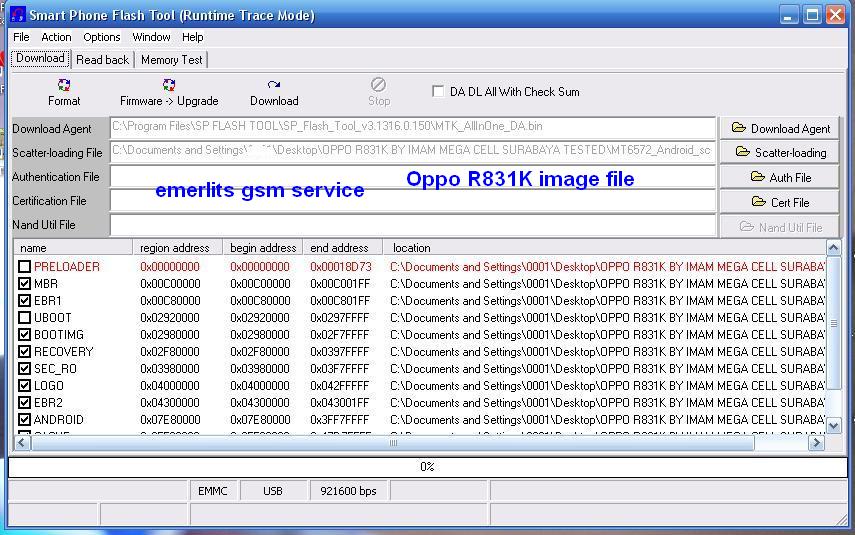Image resolution: width=855 pixels, height=535 pixels.
Task: Check the PRELOADER partition checkbox
Action: (x=24, y=267)
